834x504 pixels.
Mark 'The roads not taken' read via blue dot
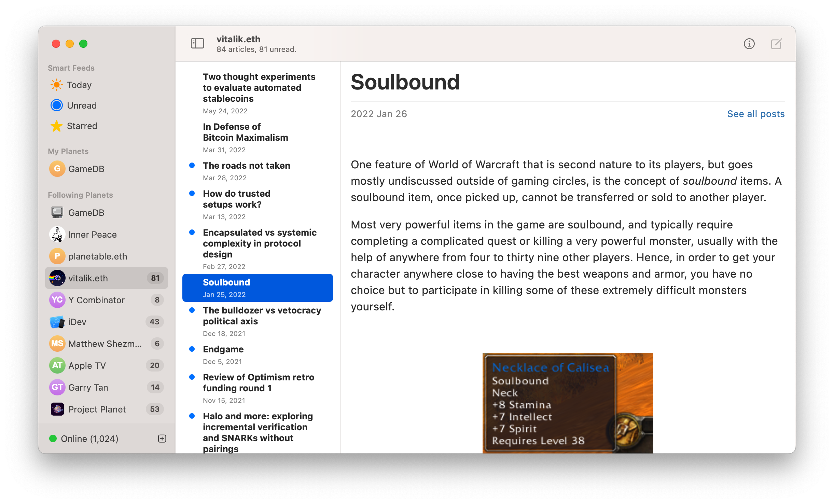[x=192, y=165]
